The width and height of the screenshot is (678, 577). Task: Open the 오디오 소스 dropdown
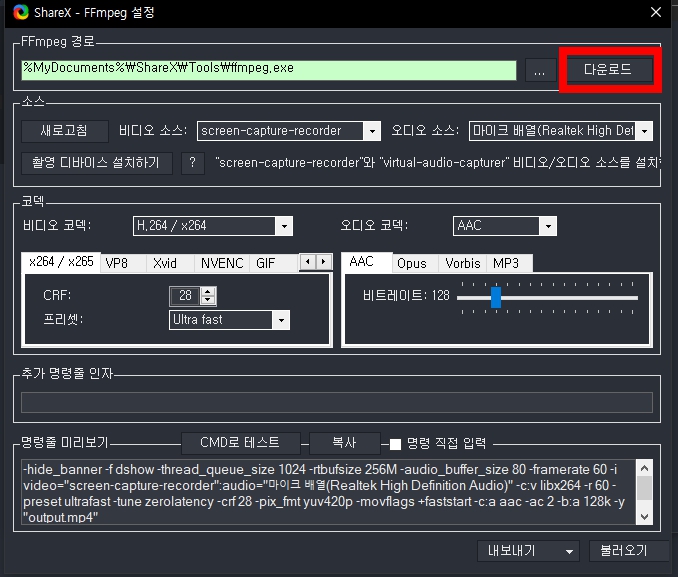click(561, 131)
